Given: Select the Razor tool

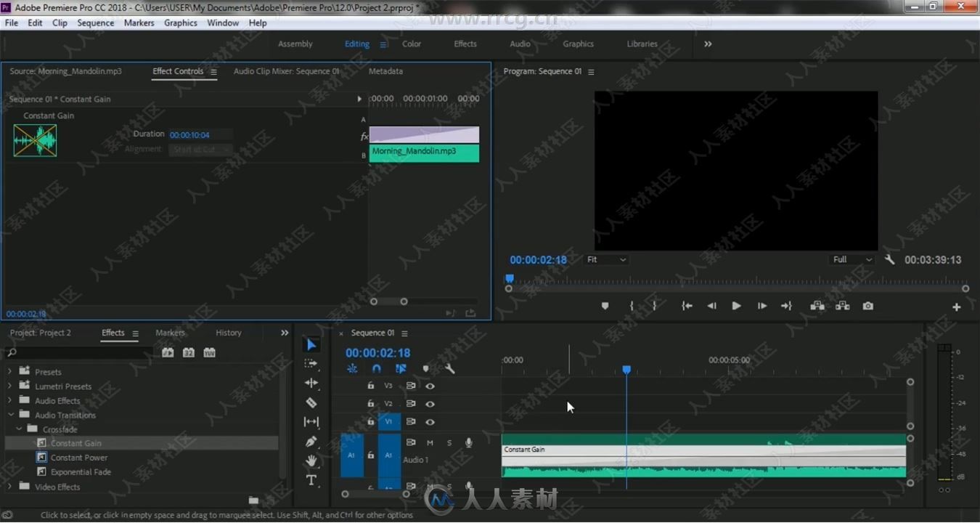Looking at the screenshot, I should click(x=311, y=402).
